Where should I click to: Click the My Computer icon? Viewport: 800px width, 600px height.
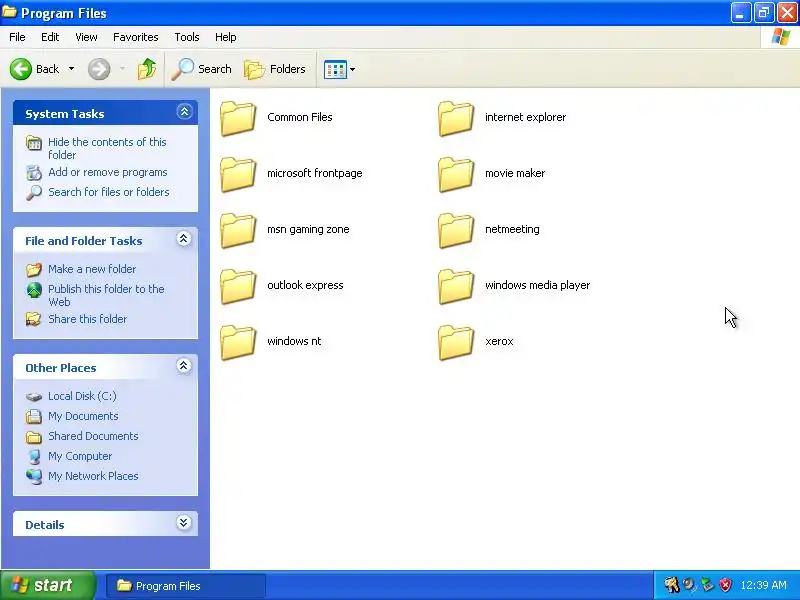pyautogui.click(x=34, y=457)
